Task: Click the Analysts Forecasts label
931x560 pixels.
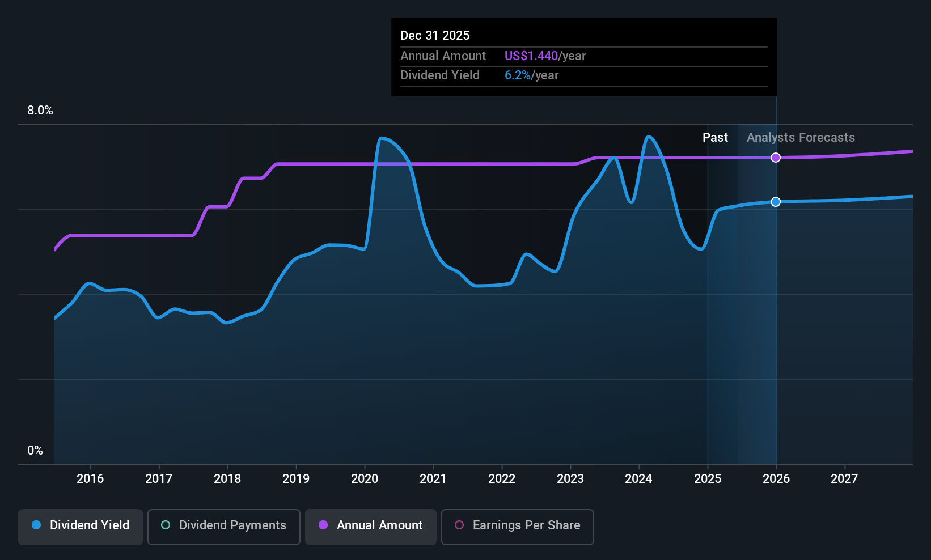Action: tap(801, 138)
